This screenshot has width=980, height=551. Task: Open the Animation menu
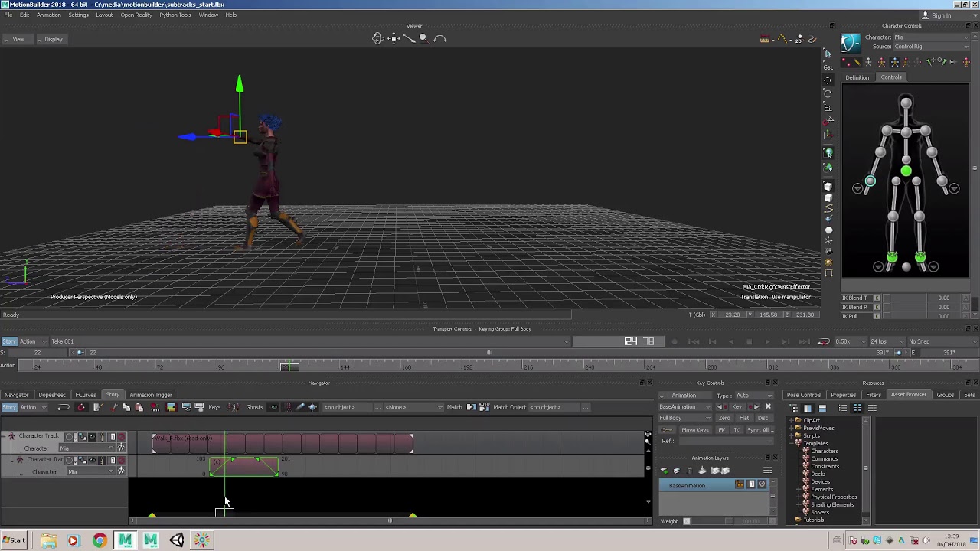pyautogui.click(x=48, y=15)
